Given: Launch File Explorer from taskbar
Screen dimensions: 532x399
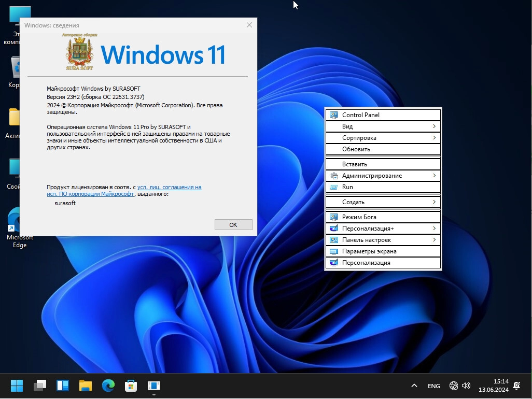Looking at the screenshot, I should pos(86,386).
